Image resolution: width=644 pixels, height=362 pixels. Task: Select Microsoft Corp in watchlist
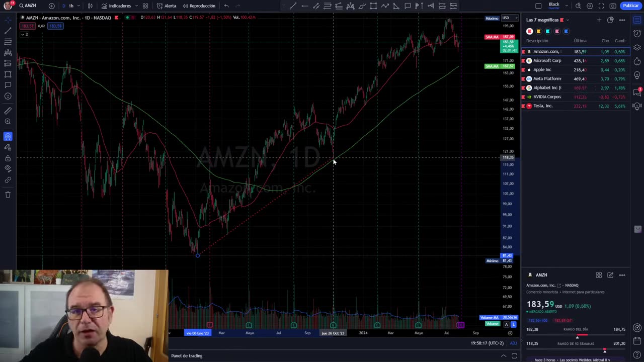pos(576,61)
